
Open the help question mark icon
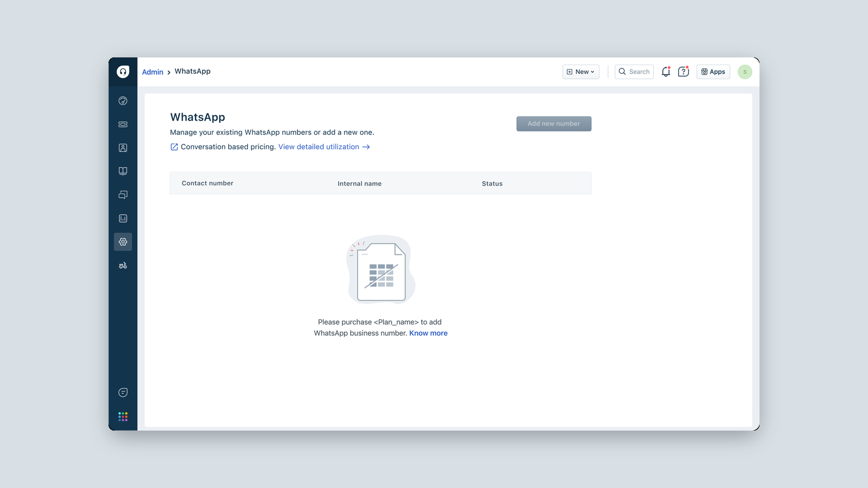(x=683, y=72)
